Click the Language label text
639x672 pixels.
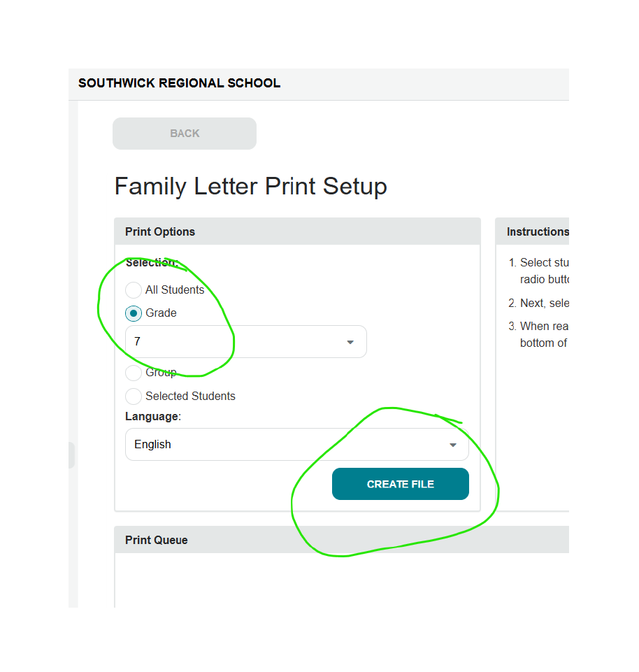pos(152,417)
